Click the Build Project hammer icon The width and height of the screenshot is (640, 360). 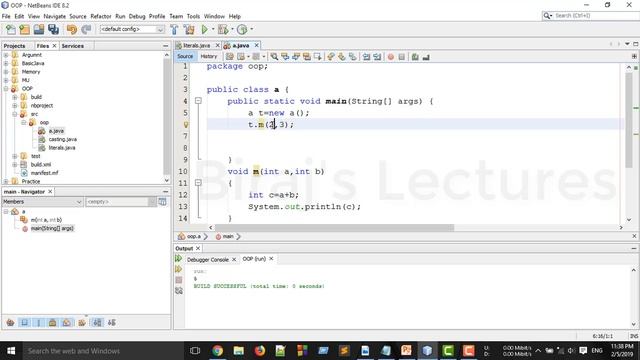174,29
